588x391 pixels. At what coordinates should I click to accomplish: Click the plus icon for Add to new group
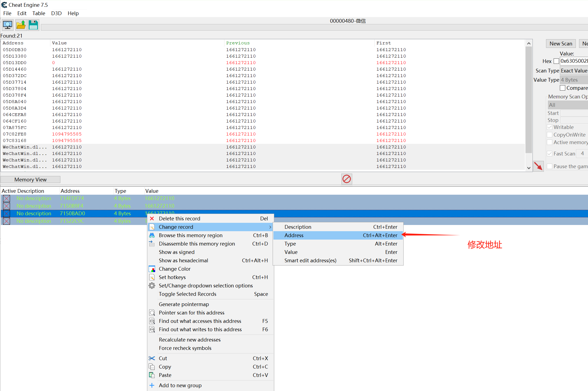[x=152, y=385]
